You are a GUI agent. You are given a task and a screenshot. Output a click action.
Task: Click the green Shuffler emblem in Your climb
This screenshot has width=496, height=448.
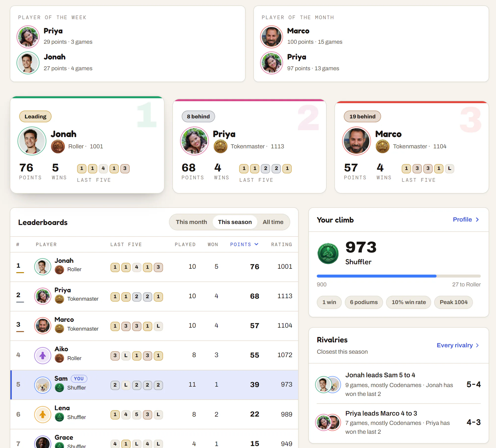(x=328, y=253)
